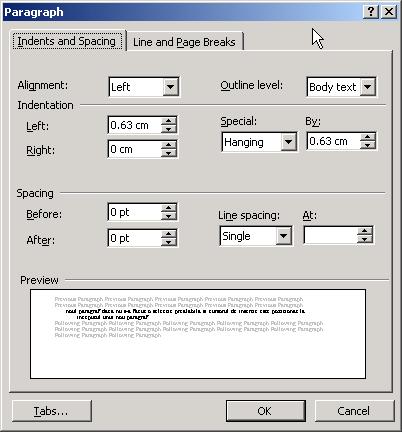Open the Tabs... settings button

(x=52, y=411)
